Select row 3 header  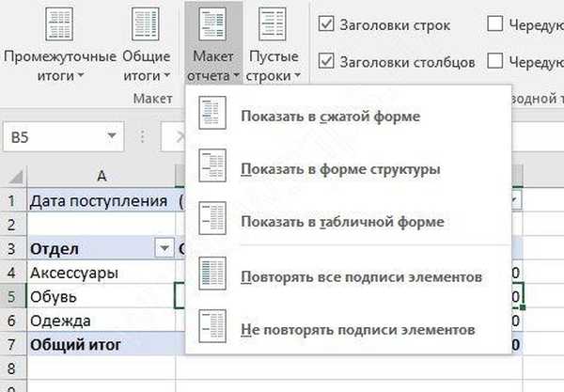pyautogui.click(x=12, y=248)
